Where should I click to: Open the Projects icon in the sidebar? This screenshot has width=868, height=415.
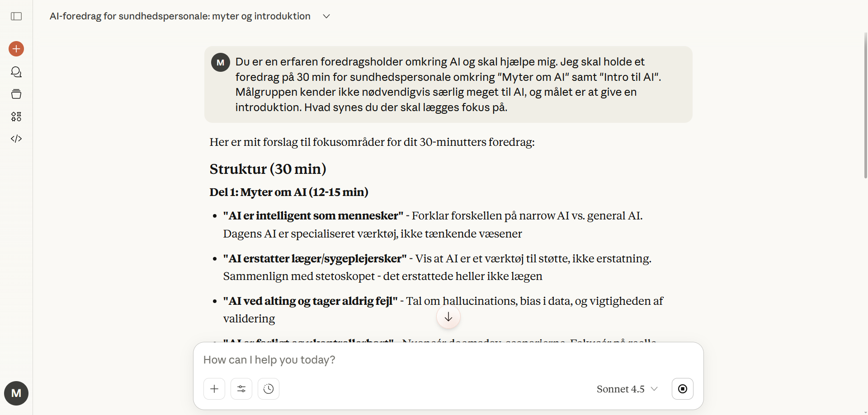(16, 94)
